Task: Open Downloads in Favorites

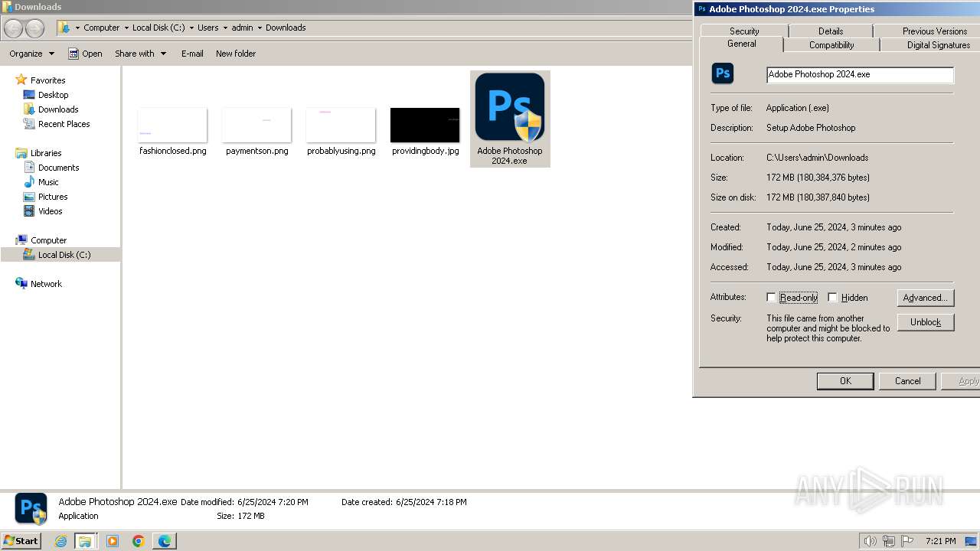Action: point(58,109)
